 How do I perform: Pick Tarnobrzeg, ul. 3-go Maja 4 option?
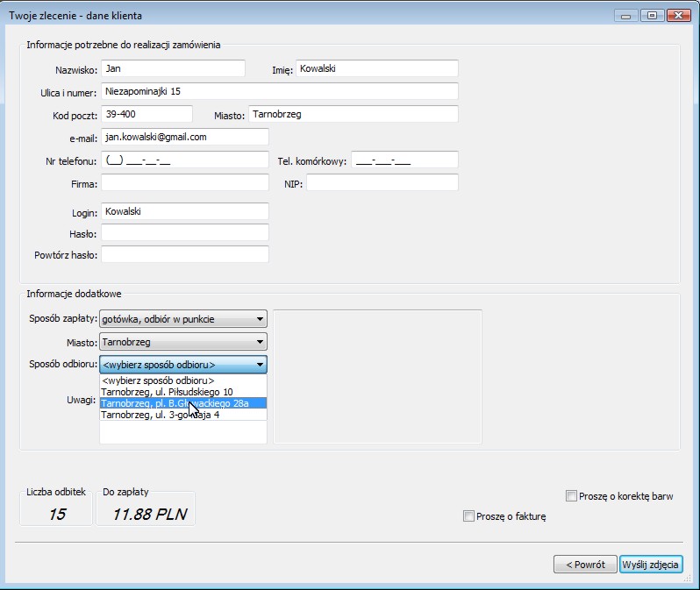(x=182, y=415)
